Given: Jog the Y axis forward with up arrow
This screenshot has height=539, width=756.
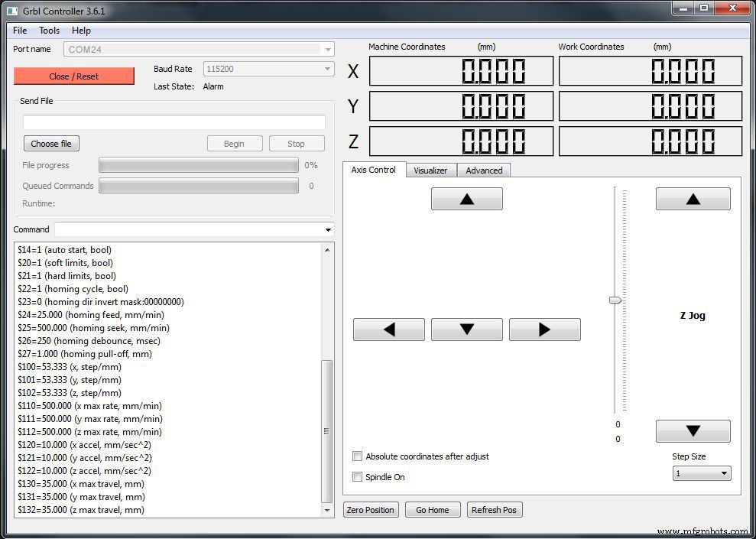Looking at the screenshot, I should click(x=466, y=198).
